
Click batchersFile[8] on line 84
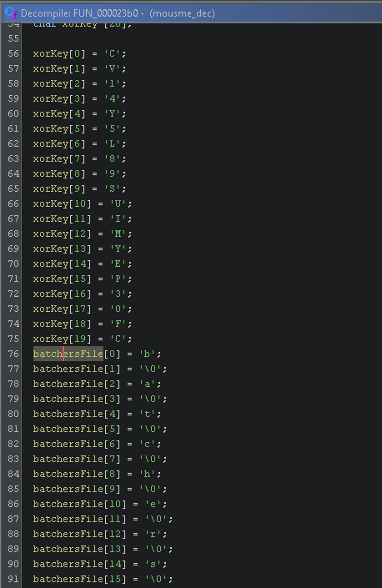click(x=77, y=474)
